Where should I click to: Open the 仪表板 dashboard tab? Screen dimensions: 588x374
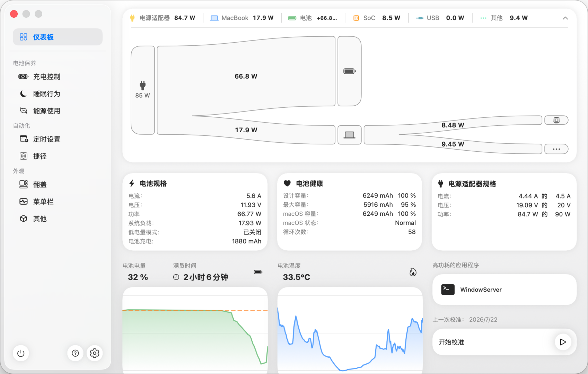(58, 37)
